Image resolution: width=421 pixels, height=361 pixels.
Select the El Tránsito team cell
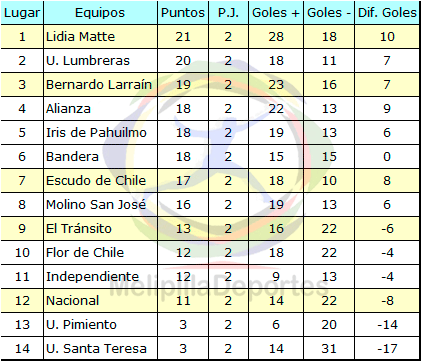[x=100, y=229]
